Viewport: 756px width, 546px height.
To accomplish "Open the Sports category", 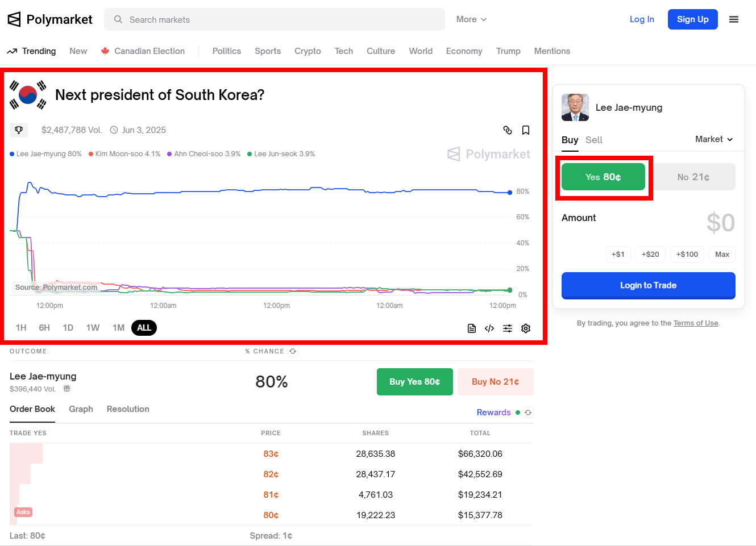I will (x=268, y=51).
